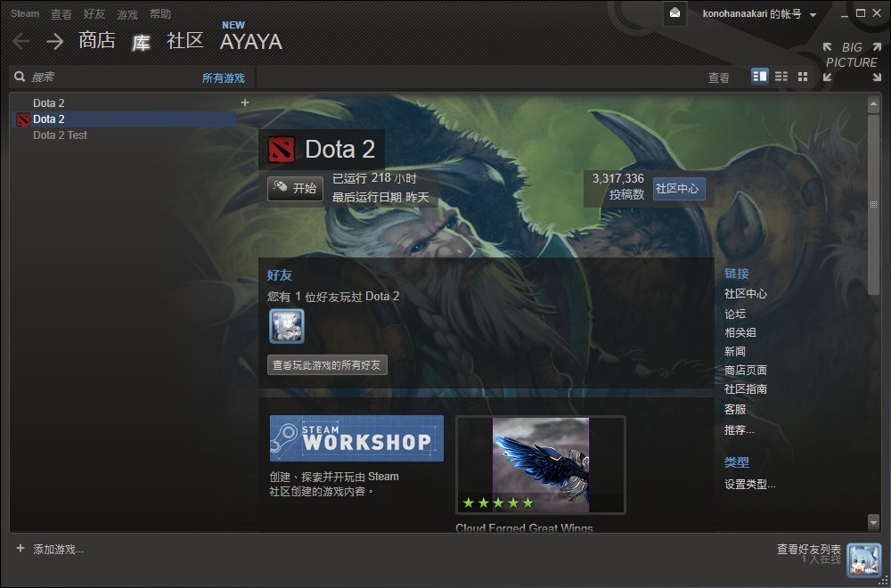This screenshot has height=588, width=891.
Task: Click the 推荐... link
Action: (739, 430)
